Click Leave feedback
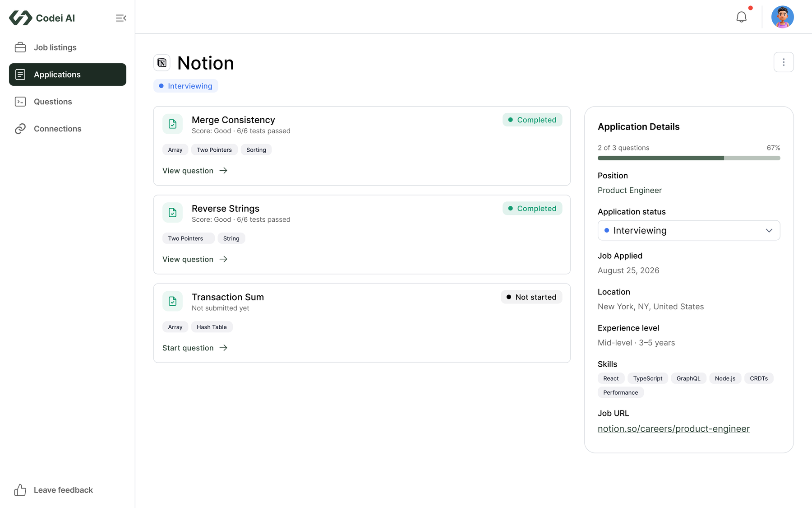 click(54, 490)
